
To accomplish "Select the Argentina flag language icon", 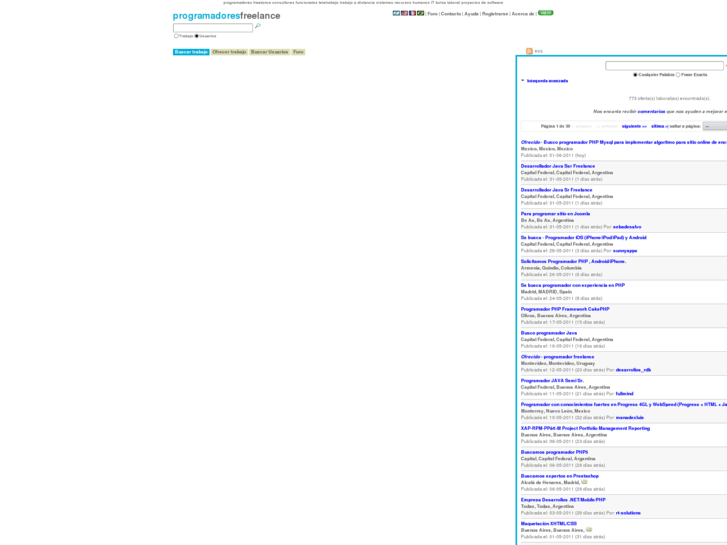I will (x=396, y=13).
